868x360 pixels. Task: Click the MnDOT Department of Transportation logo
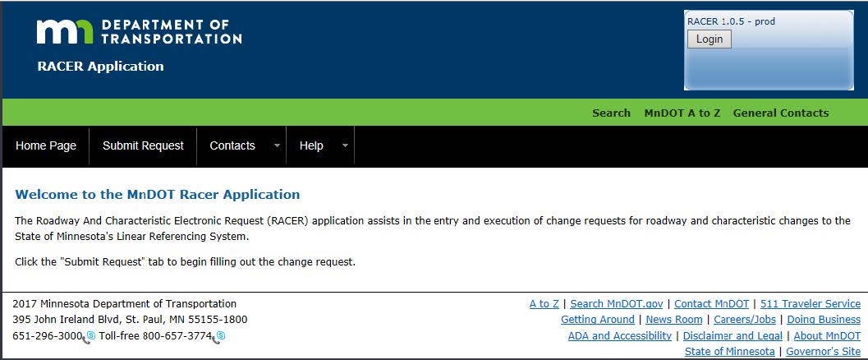click(x=139, y=31)
